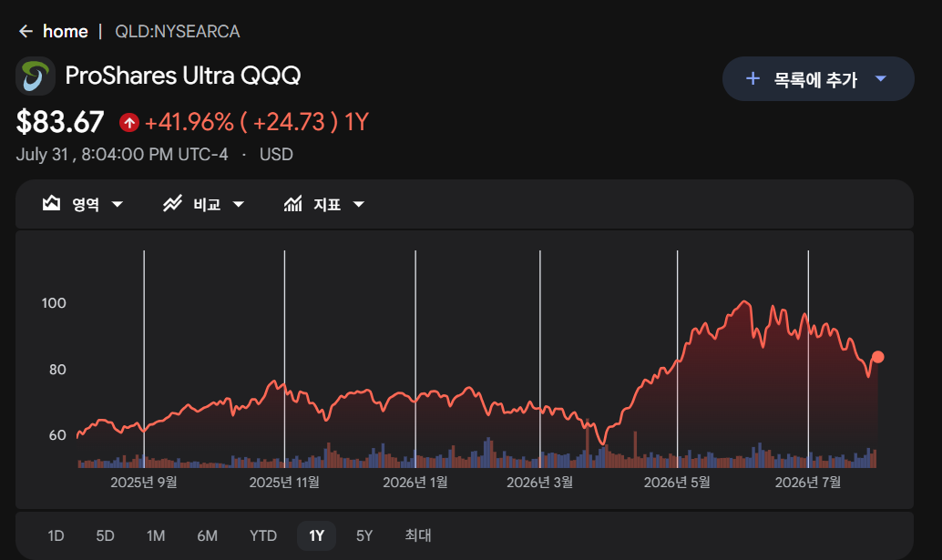Open the 비교 compare dropdown arrow
Image resolution: width=942 pixels, height=560 pixels.
click(x=239, y=205)
